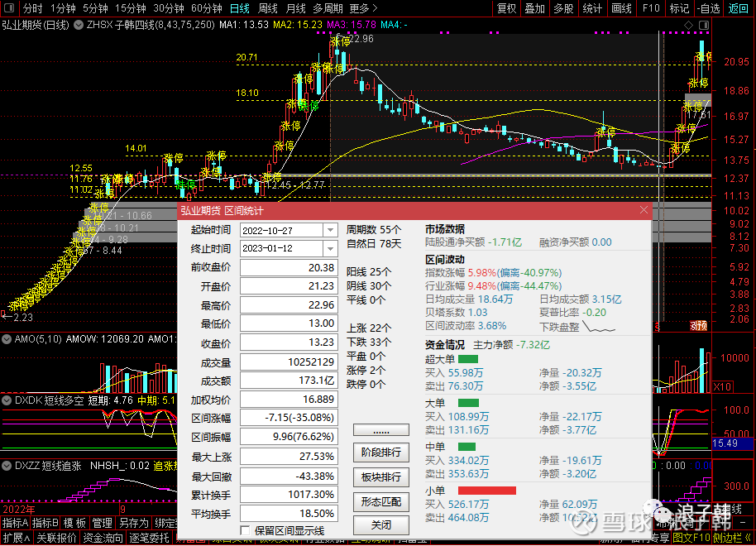Open the 终止时间 date dropdown arrow
The image size is (756, 546).
330,249
